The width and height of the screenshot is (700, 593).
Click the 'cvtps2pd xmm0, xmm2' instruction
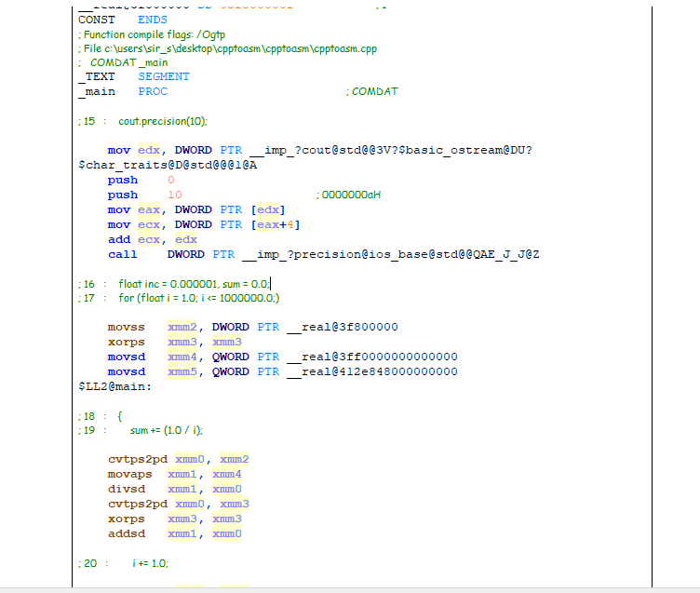pos(179,460)
